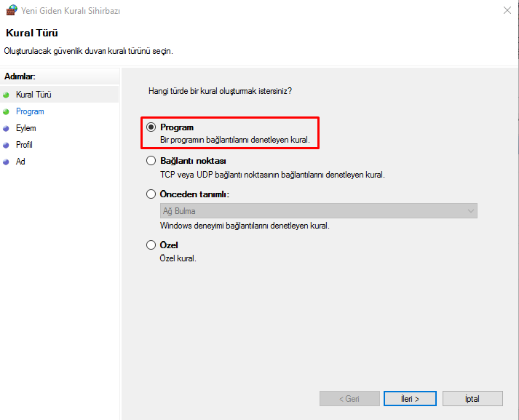Open the Eylem step in the sidebar

point(26,128)
